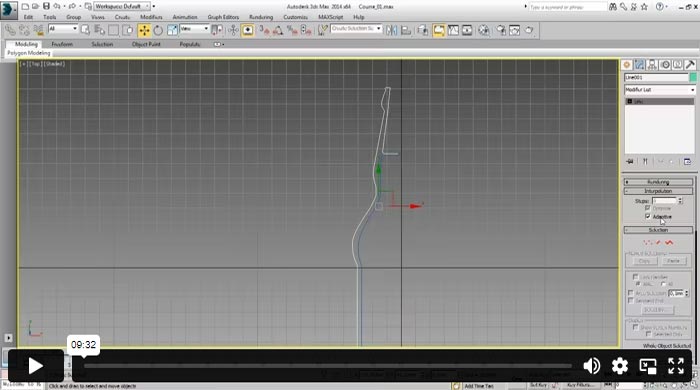The height and width of the screenshot is (390, 700).
Task: Toggle the Angle Snap icon
Action: 278,30
